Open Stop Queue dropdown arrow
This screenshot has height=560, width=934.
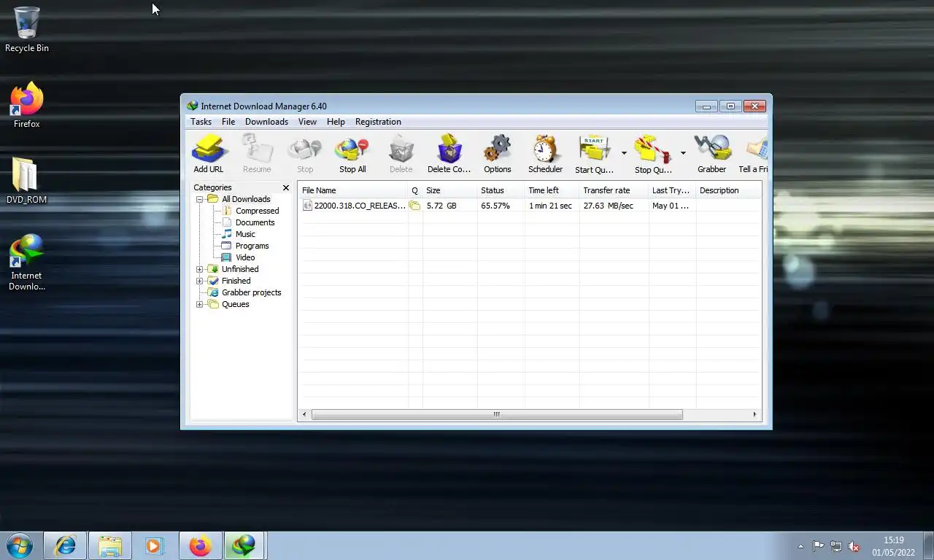pos(683,153)
